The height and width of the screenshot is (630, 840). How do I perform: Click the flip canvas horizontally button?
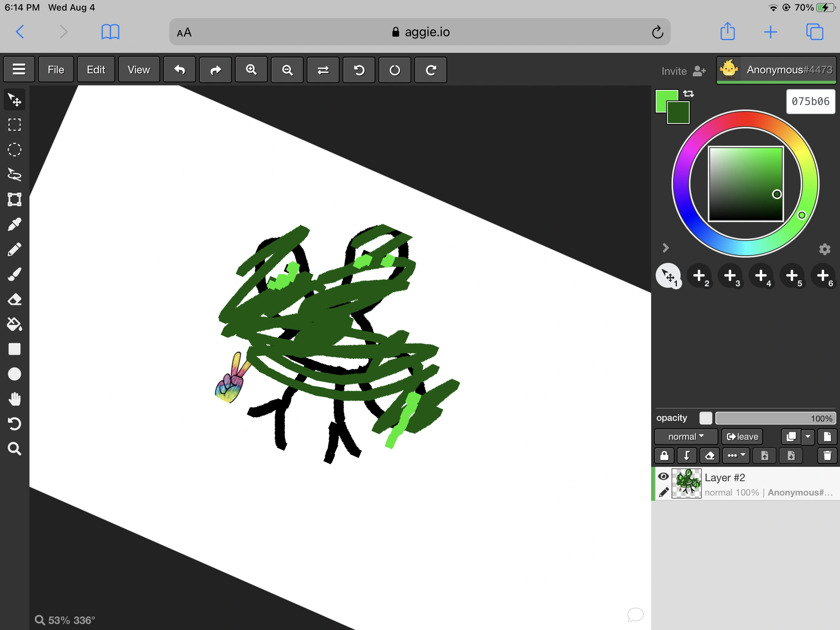pos(323,70)
